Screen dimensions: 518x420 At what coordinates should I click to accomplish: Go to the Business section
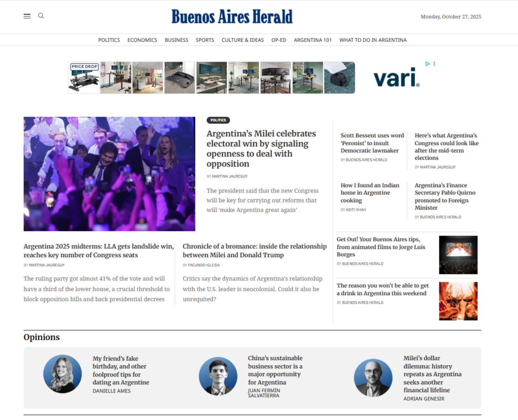click(x=177, y=40)
